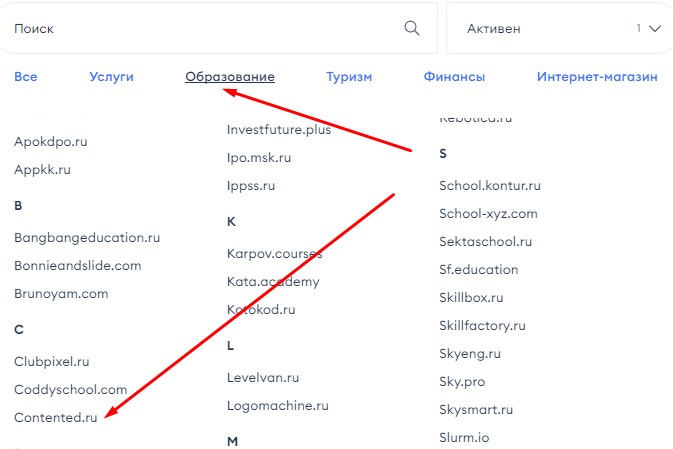Screen dimensions: 673x449
Task: Open the Contented.ru link
Action: tap(56, 417)
